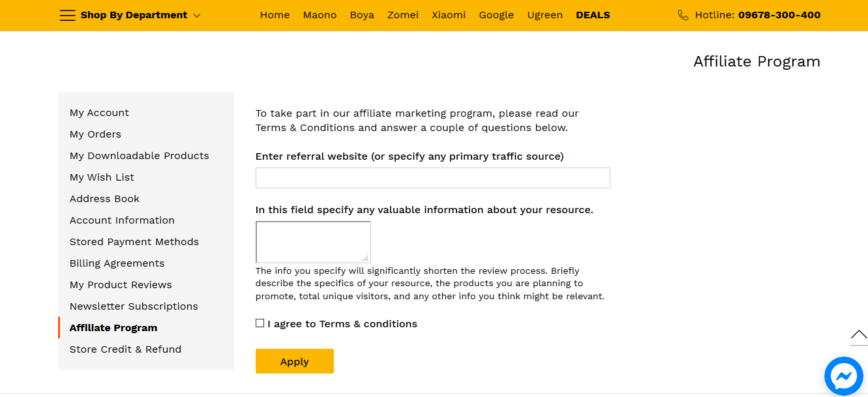Focus the resource information text area
868x397 pixels.
click(313, 242)
